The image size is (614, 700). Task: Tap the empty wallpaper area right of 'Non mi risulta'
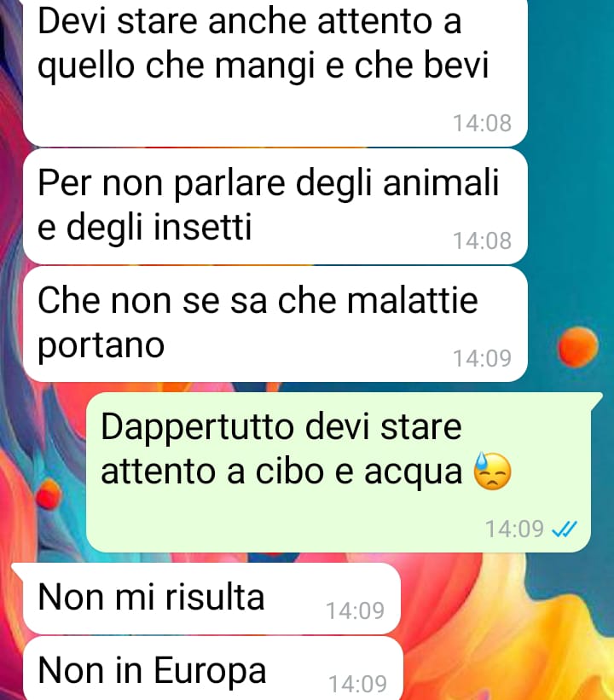(505, 599)
